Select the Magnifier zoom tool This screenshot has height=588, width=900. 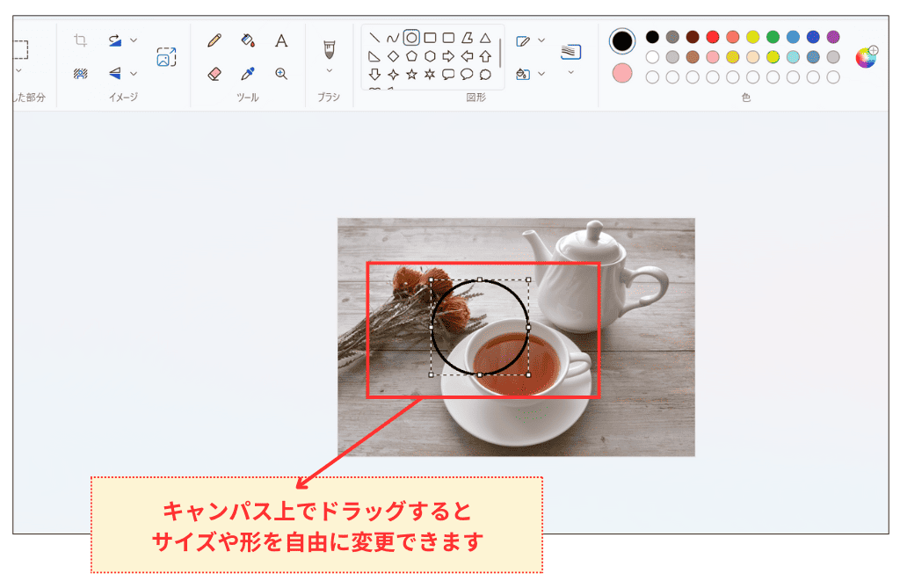click(x=281, y=73)
